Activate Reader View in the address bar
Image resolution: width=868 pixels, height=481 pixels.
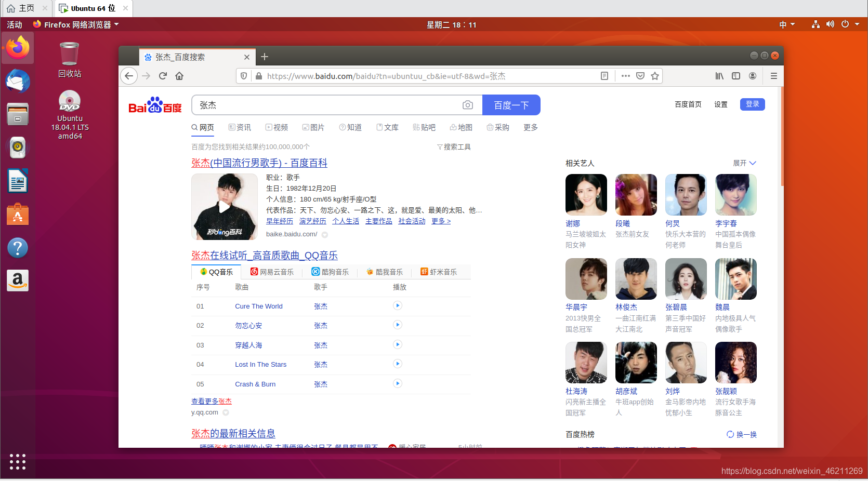tap(604, 76)
